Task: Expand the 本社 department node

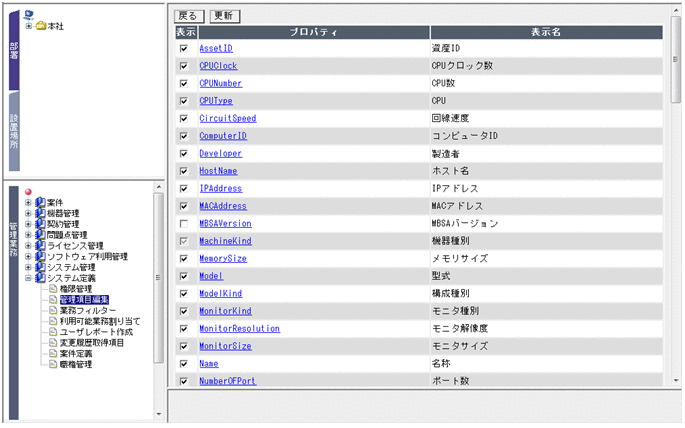Action: (x=29, y=26)
